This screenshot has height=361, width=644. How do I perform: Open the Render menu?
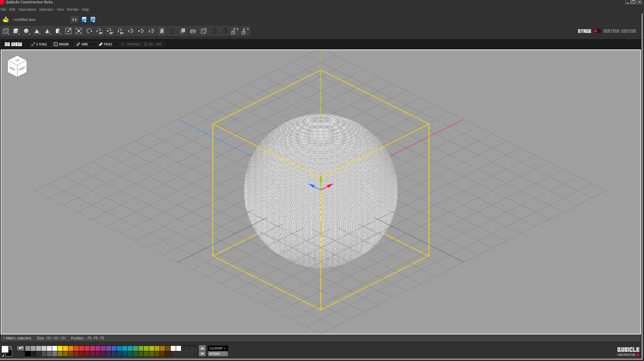(x=73, y=9)
